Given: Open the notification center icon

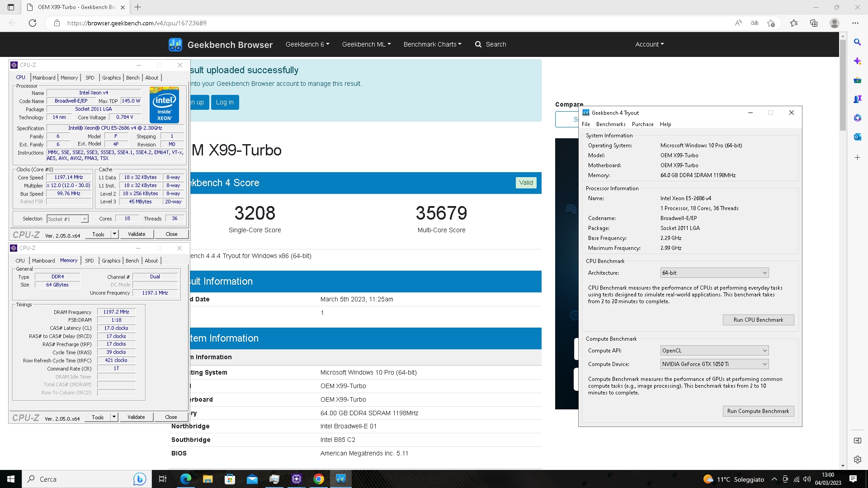Looking at the screenshot, I should (853, 479).
